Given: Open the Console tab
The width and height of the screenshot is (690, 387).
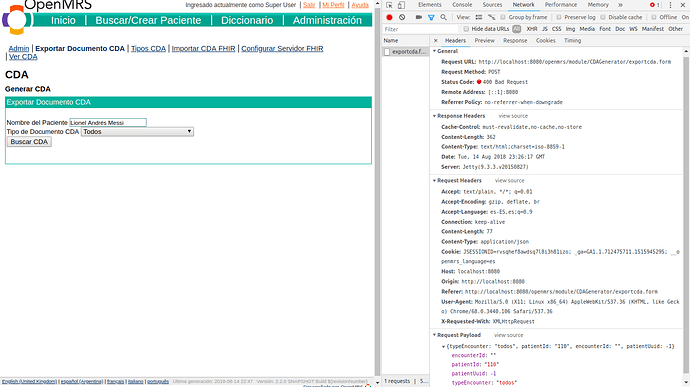Looking at the screenshot, I should point(462,5).
